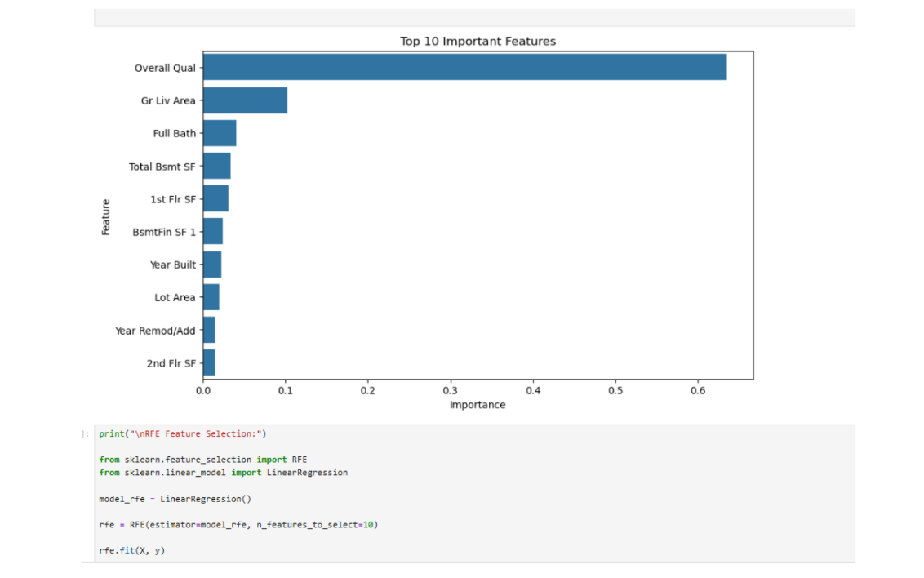Click the Total Bsmt SF bar
The height and width of the screenshot is (578, 924).
click(217, 167)
